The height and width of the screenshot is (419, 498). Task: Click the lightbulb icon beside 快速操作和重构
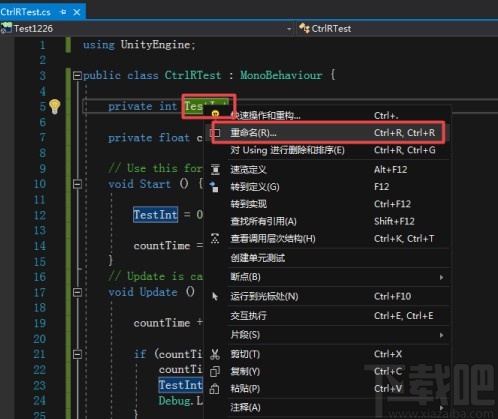(215, 114)
